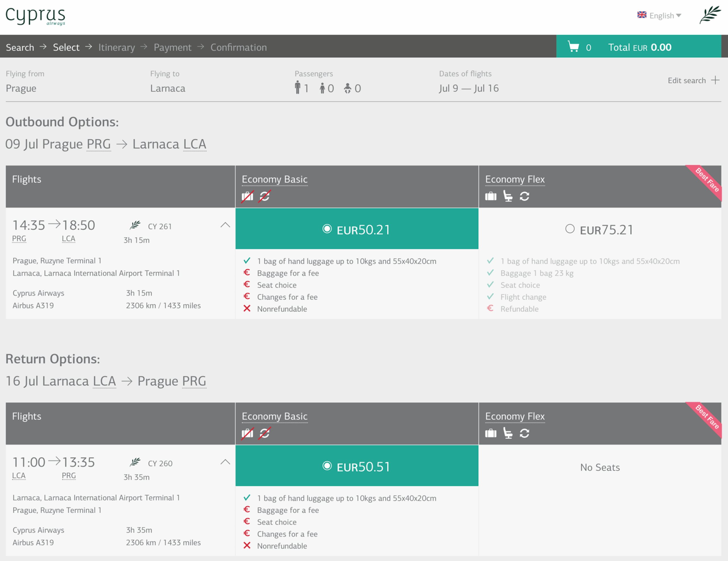Collapse CY 261 flight details
728x561 pixels.
(x=225, y=225)
